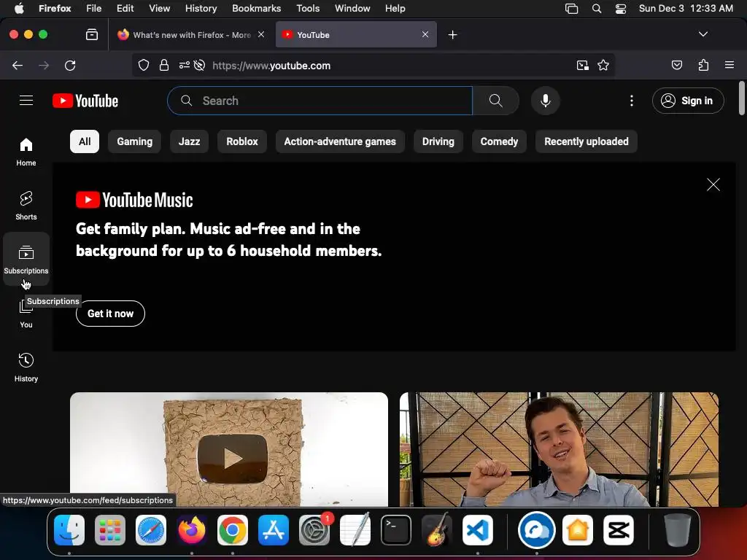Viewport: 747px width, 560px height.
Task: Click the search magnifier button
Action: [x=496, y=101]
